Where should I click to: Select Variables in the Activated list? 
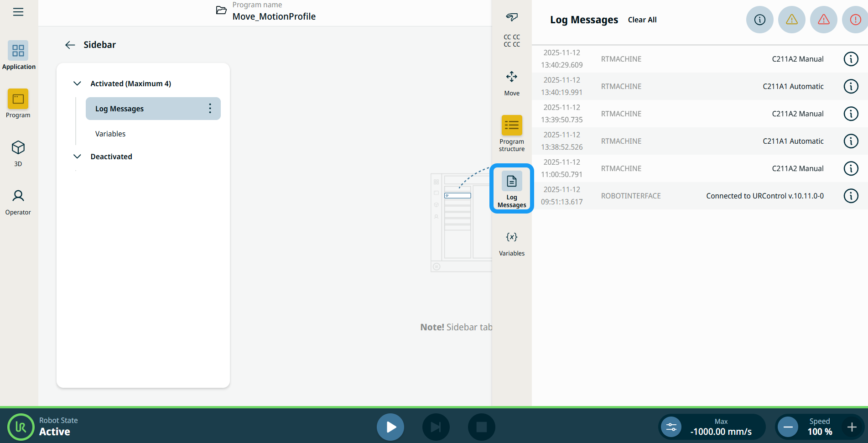click(110, 134)
